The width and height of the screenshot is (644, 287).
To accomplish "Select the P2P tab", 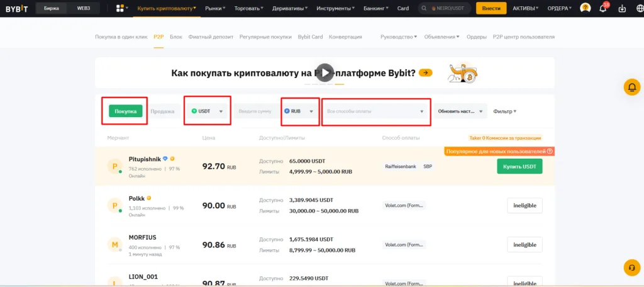I will pos(158,37).
